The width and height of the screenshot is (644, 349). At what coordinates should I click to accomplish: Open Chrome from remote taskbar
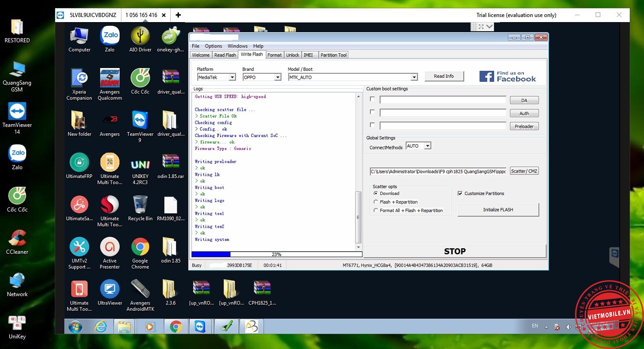coord(175,326)
